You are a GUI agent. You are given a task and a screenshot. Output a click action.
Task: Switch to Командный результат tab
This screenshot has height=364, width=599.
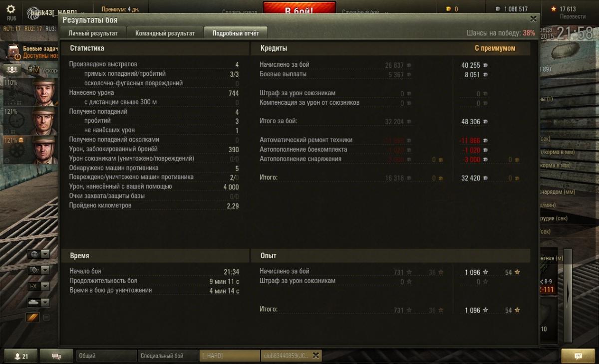tap(165, 33)
